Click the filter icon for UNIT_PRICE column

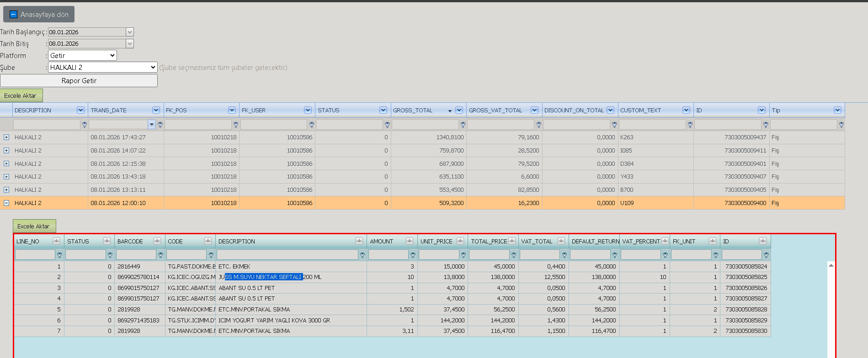[x=463, y=255]
